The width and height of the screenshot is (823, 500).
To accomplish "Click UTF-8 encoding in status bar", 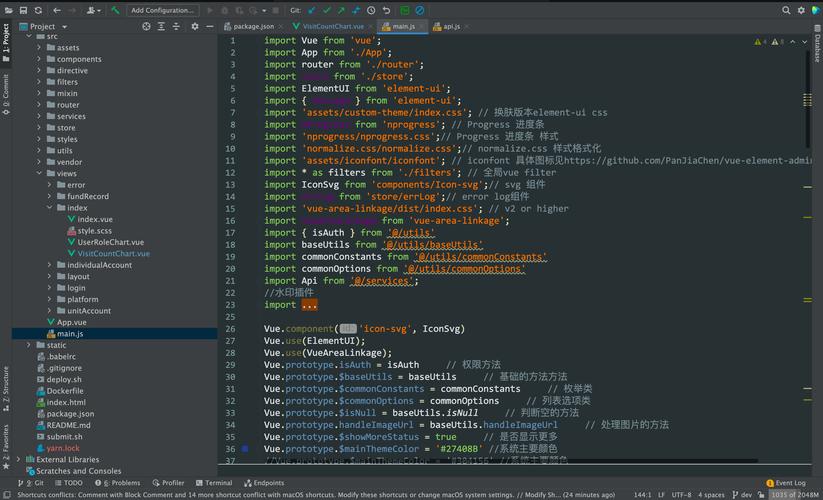I will 681,495.
